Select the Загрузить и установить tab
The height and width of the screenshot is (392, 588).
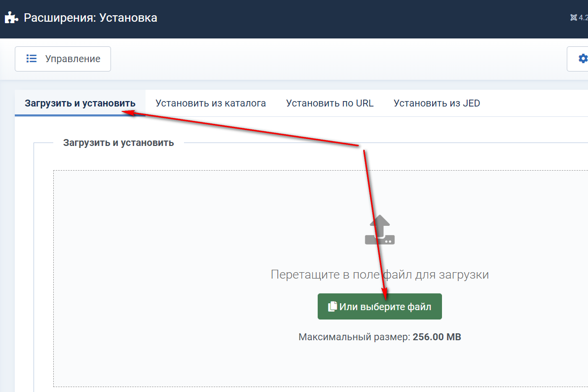pyautogui.click(x=80, y=103)
